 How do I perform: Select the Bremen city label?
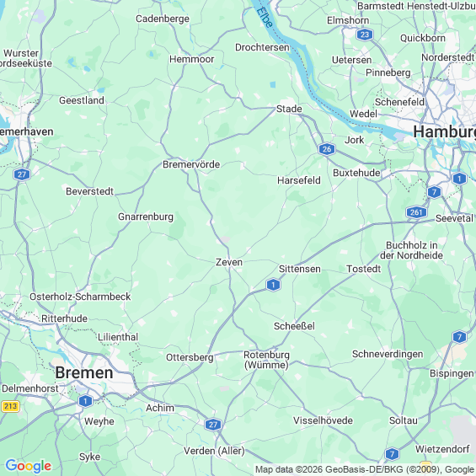coord(84,372)
